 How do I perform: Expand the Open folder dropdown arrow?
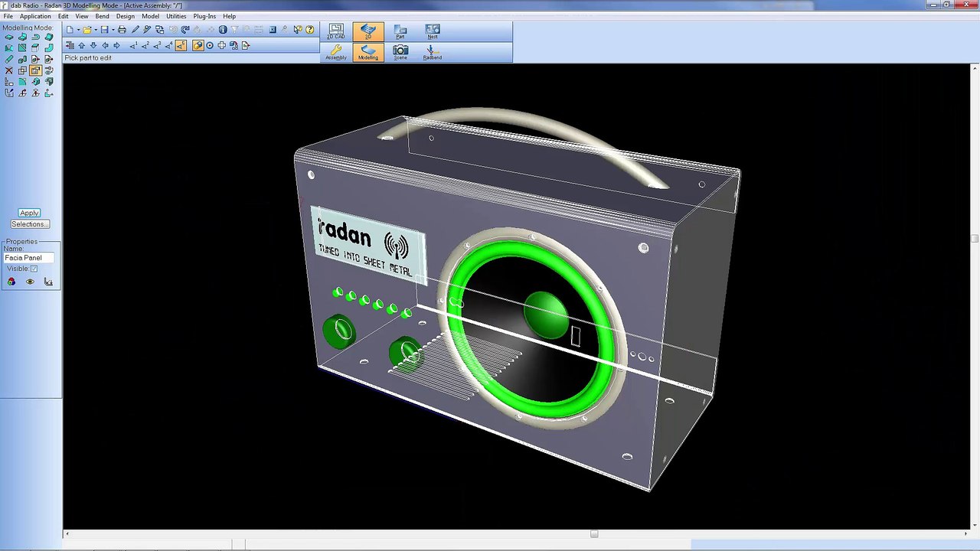96,30
